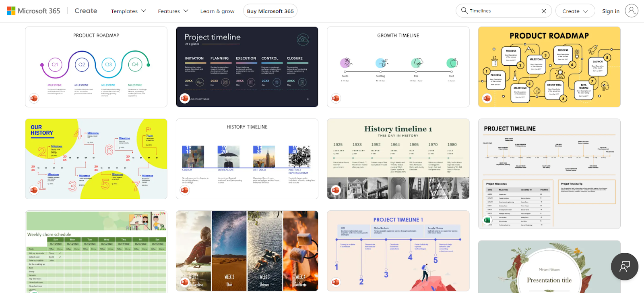Open the feedback chat floating button
The height and width of the screenshot is (293, 644).
coord(625,266)
